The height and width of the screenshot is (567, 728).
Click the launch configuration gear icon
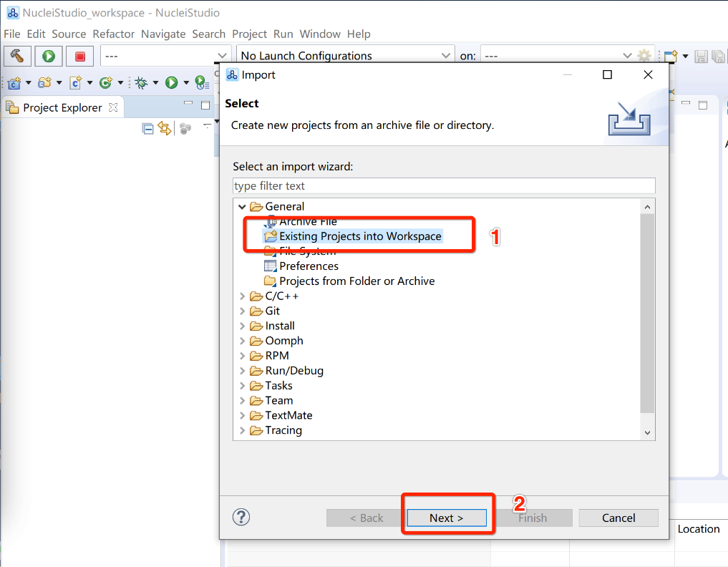coord(644,56)
